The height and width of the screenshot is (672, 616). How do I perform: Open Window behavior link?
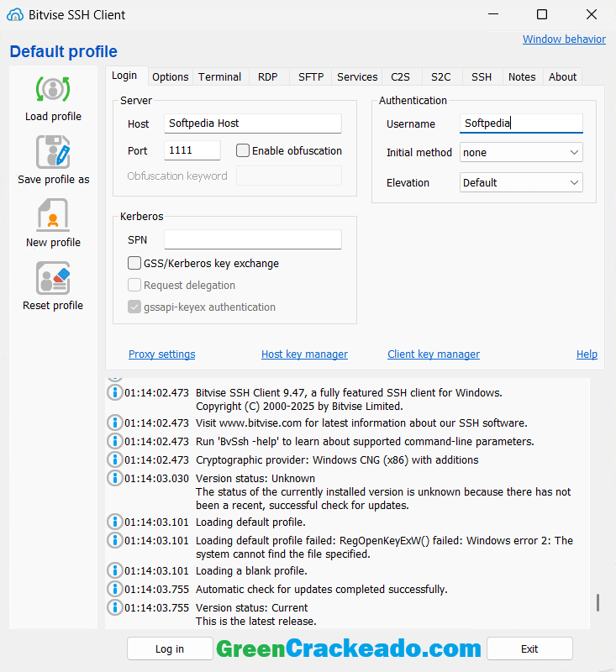coord(564,39)
